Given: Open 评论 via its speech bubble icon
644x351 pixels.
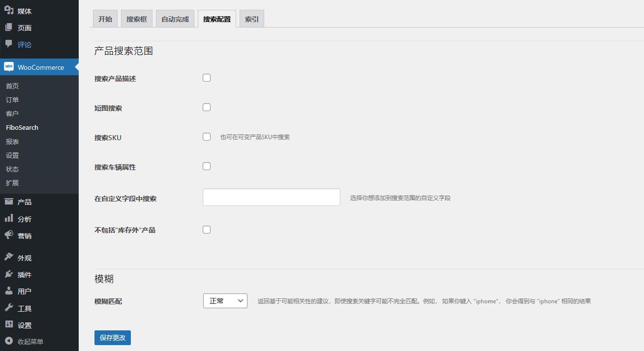Looking at the screenshot, I should [9, 44].
